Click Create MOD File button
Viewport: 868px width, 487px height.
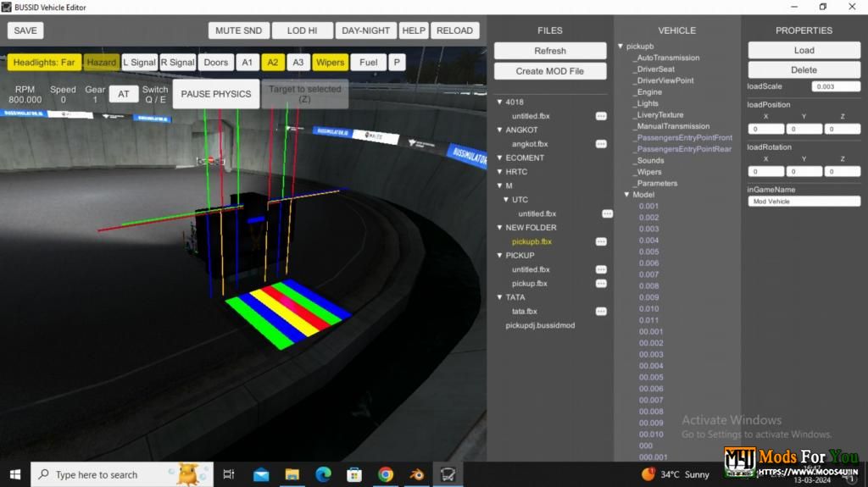pyautogui.click(x=549, y=71)
